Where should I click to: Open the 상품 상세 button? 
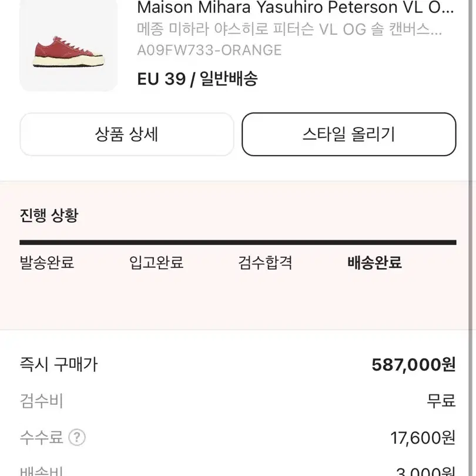point(127,134)
